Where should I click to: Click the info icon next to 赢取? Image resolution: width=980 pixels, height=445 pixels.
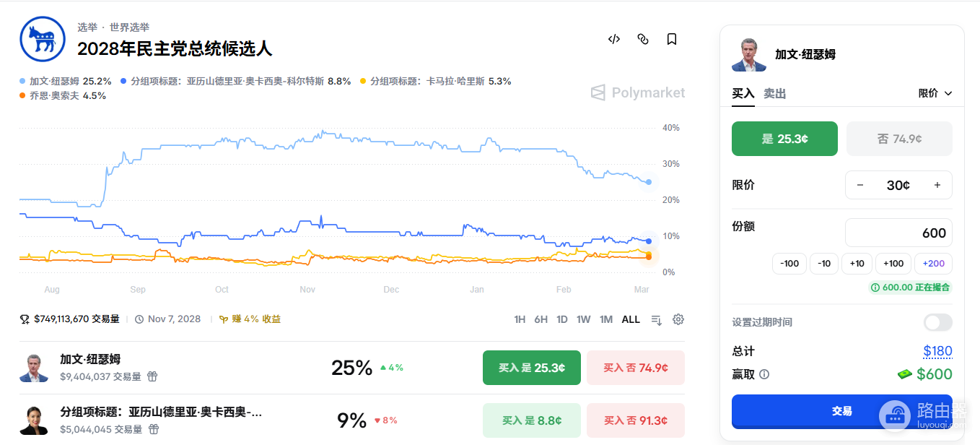[764, 374]
